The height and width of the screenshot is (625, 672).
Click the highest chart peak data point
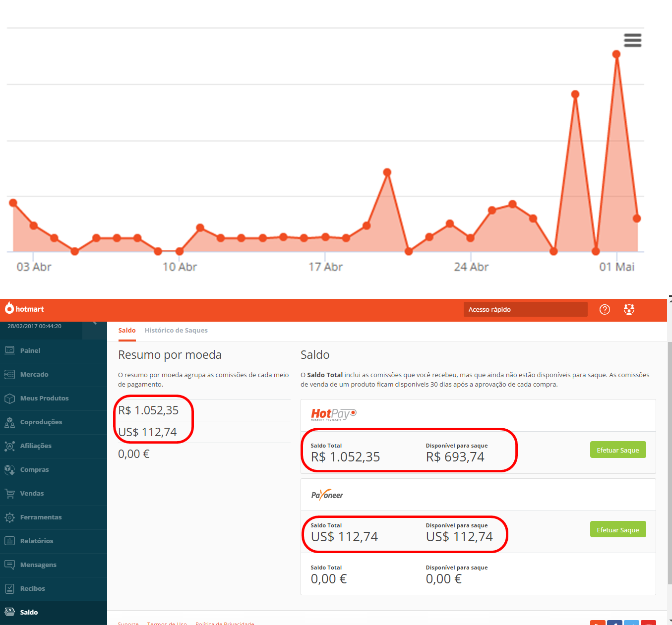[x=616, y=54]
